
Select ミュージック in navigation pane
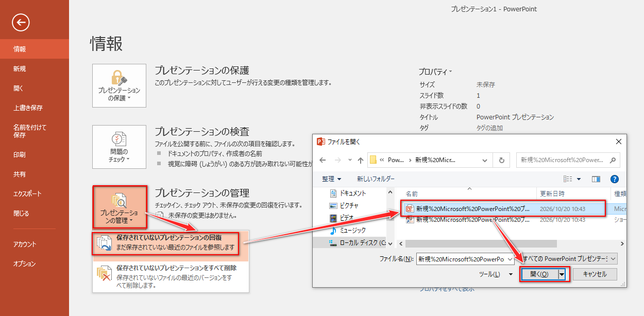(353, 230)
